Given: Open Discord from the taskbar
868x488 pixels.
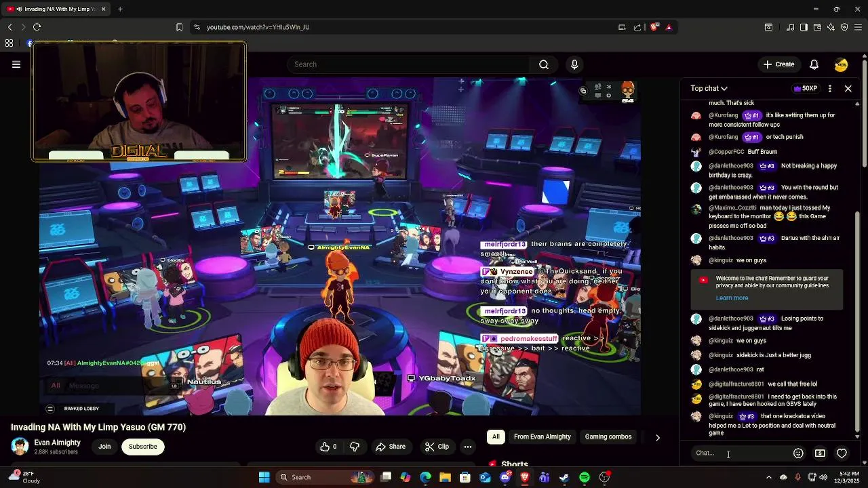Looking at the screenshot, I should click(505, 477).
